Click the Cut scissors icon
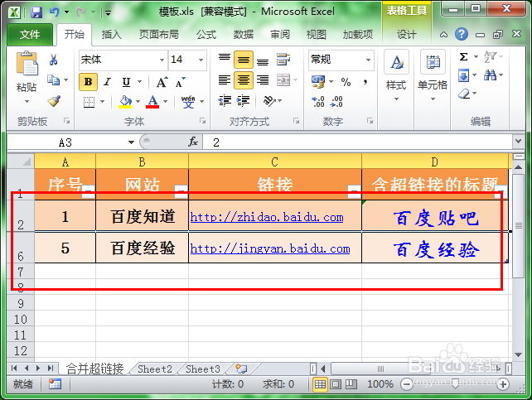Viewport: 532px width, 400px height. [53, 60]
